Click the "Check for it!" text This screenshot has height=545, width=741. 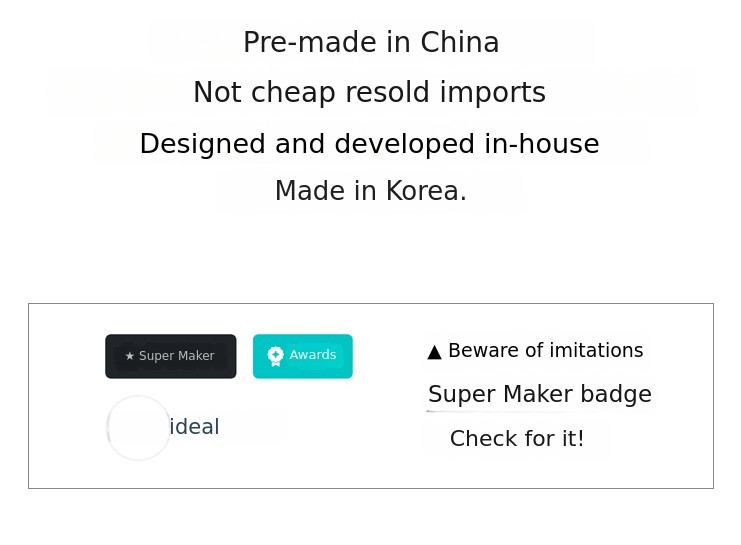click(x=517, y=439)
